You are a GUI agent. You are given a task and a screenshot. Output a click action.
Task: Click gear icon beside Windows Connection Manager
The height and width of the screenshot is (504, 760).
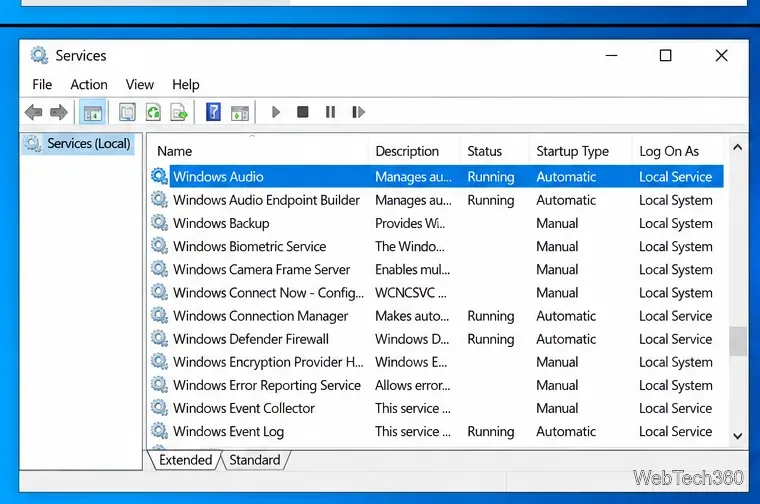[159, 315]
